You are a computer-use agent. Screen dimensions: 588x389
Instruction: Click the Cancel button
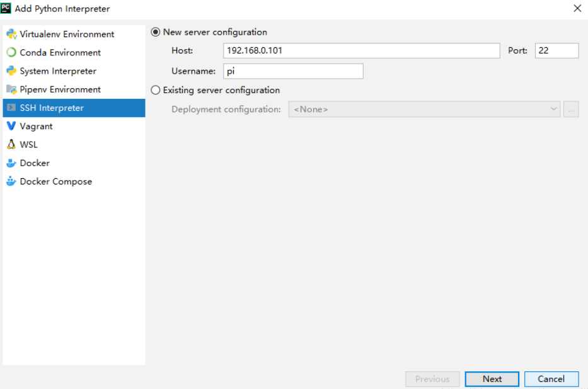(x=551, y=379)
